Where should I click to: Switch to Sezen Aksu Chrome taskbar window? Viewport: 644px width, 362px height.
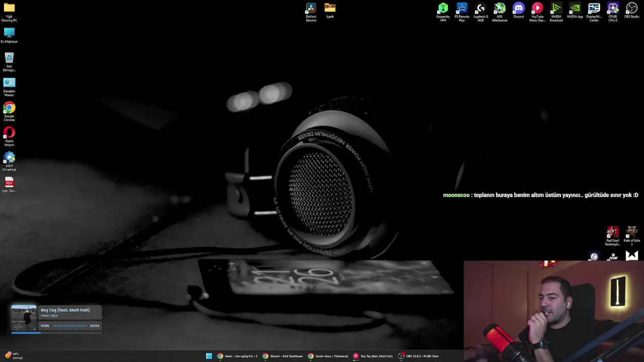pos(328,356)
